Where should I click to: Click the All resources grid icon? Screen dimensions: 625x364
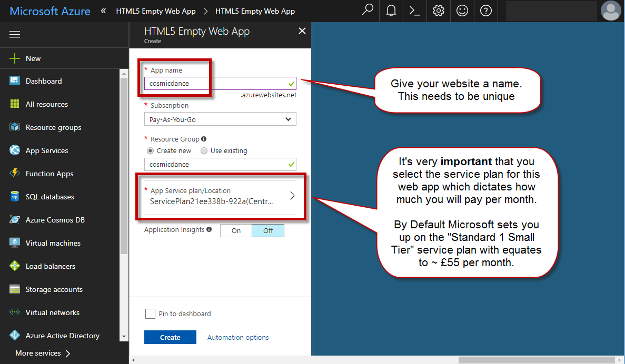(x=15, y=104)
